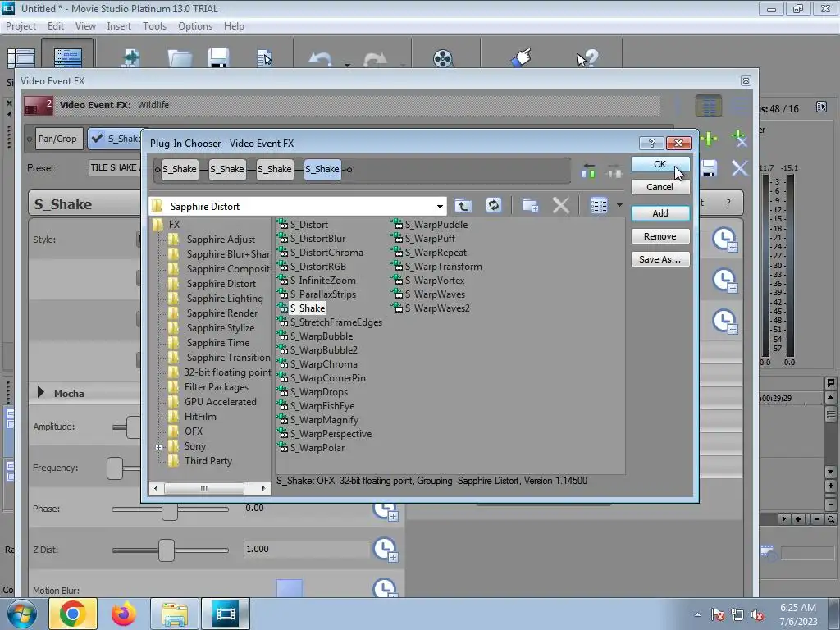Click the Phase slider handle
840x630 pixels.
169,512
